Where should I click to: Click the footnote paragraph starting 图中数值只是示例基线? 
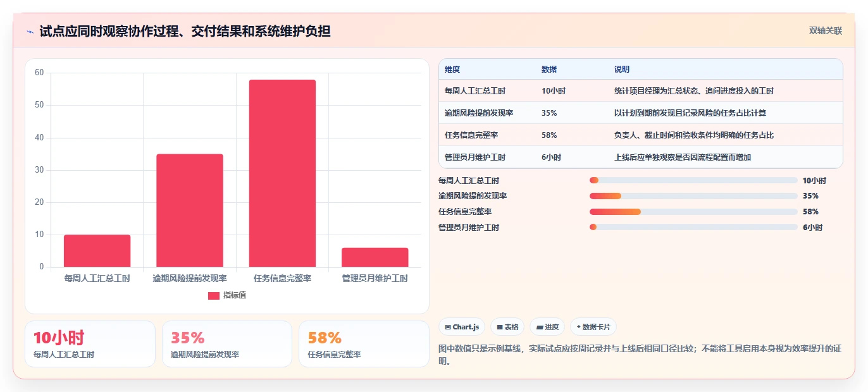pos(640,355)
